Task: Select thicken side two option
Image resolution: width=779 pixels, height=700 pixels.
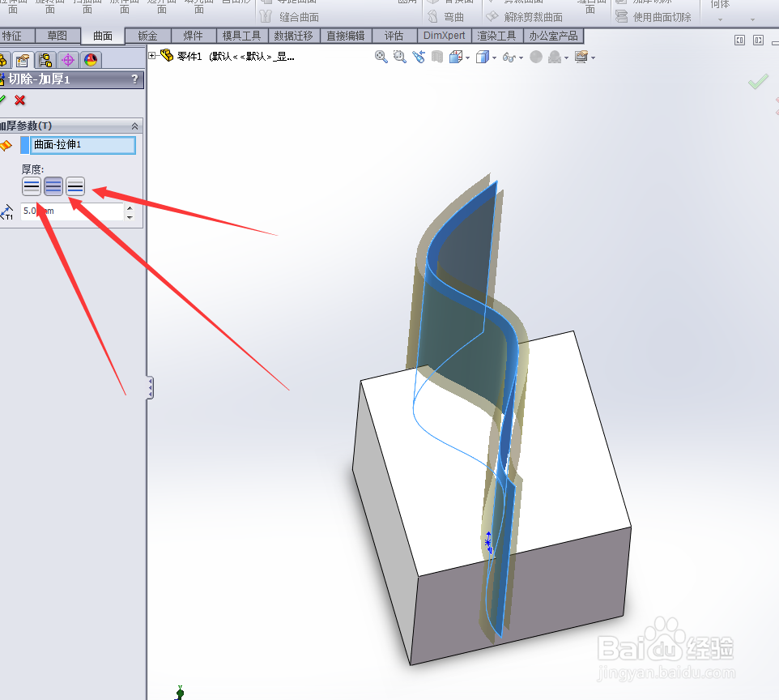Action: coord(75,186)
